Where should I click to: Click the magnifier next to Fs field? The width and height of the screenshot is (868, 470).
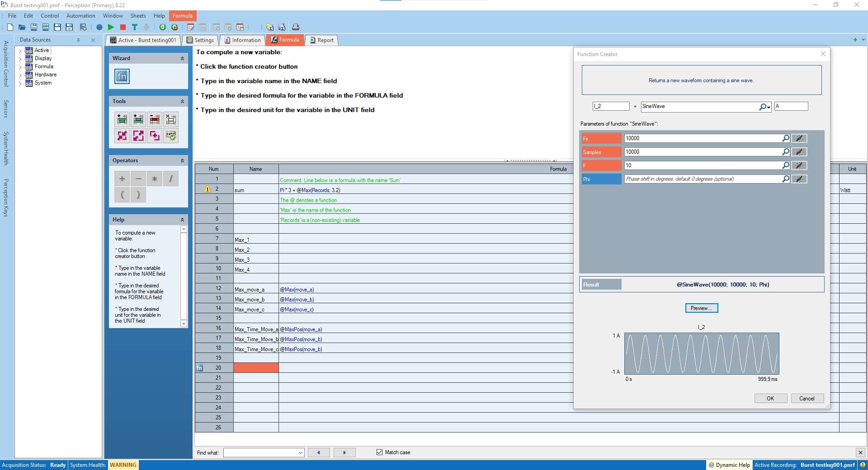[x=786, y=138]
